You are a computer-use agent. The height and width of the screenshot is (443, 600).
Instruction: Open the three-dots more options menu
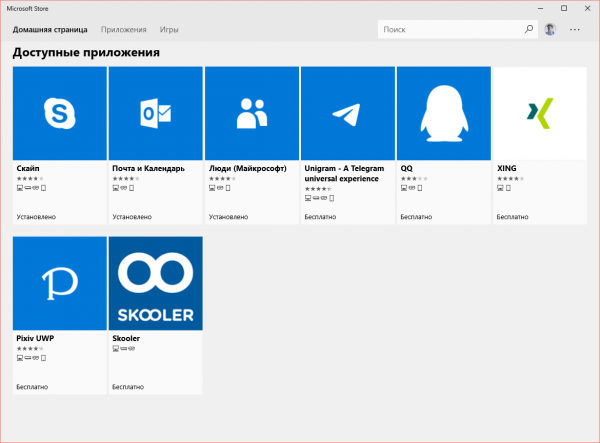tap(575, 30)
